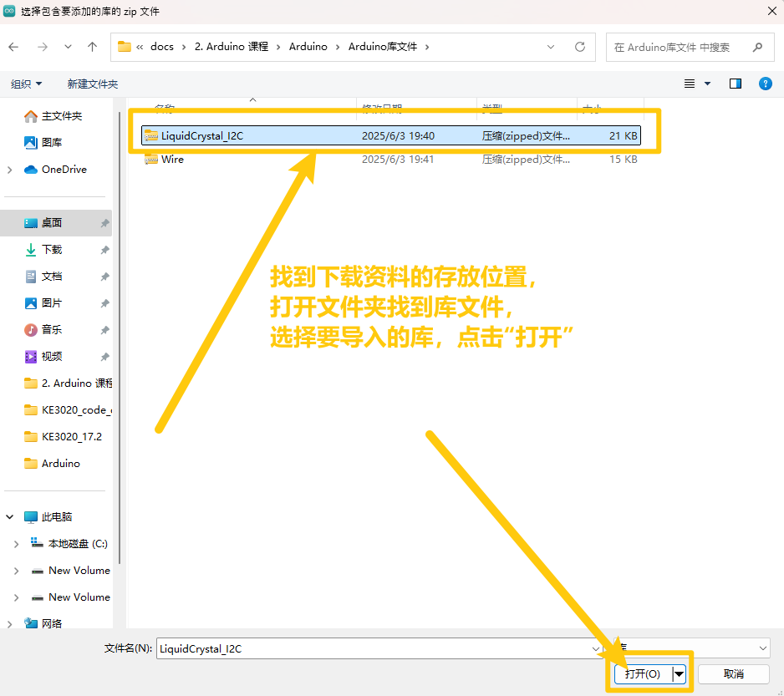Click the 打开(O) button
784x696 pixels.
point(643,674)
